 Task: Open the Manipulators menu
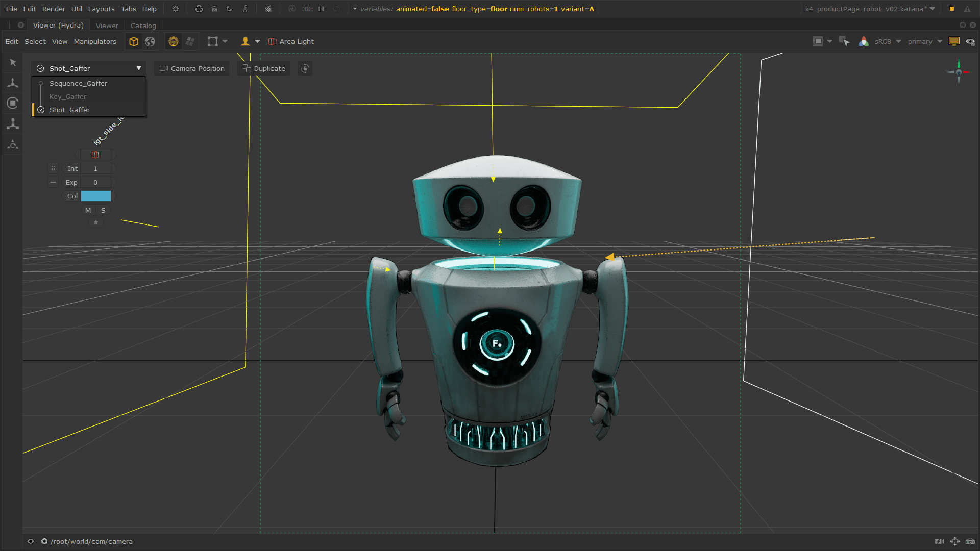(95, 42)
